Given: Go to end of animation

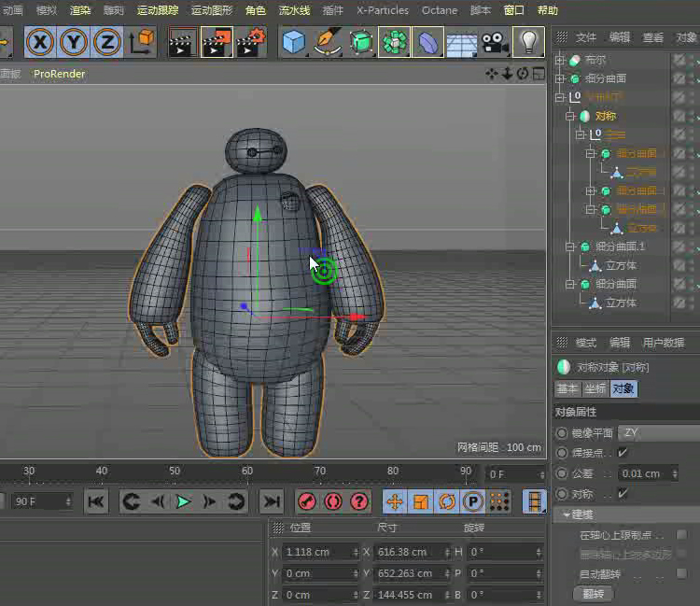Looking at the screenshot, I should click(x=272, y=502).
